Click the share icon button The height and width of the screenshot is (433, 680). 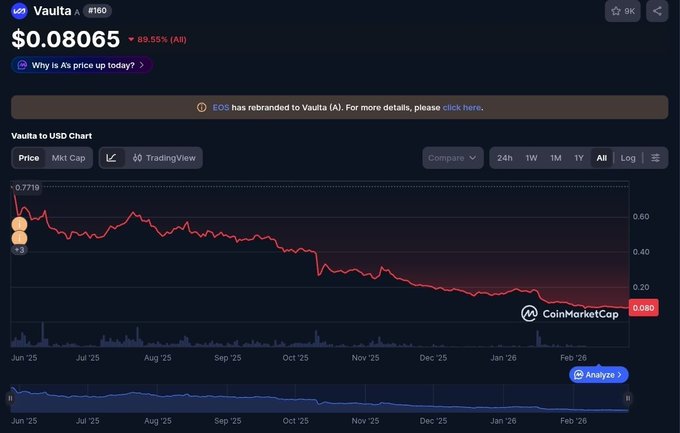coord(657,12)
